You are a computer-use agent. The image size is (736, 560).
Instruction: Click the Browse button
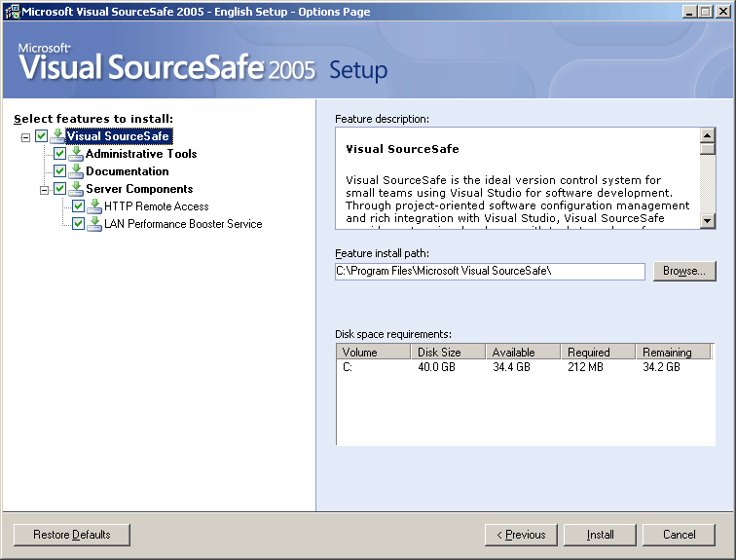pyautogui.click(x=684, y=271)
